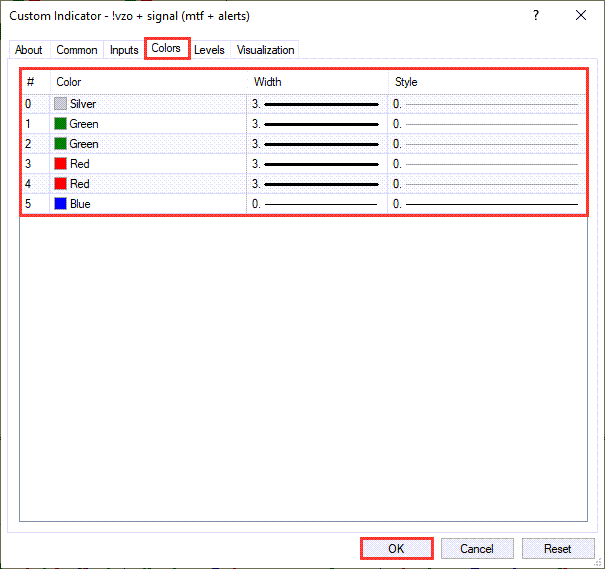Screen dimensions: 605x569
Task: Change line style for row 5 Blue
Action: click(487, 204)
